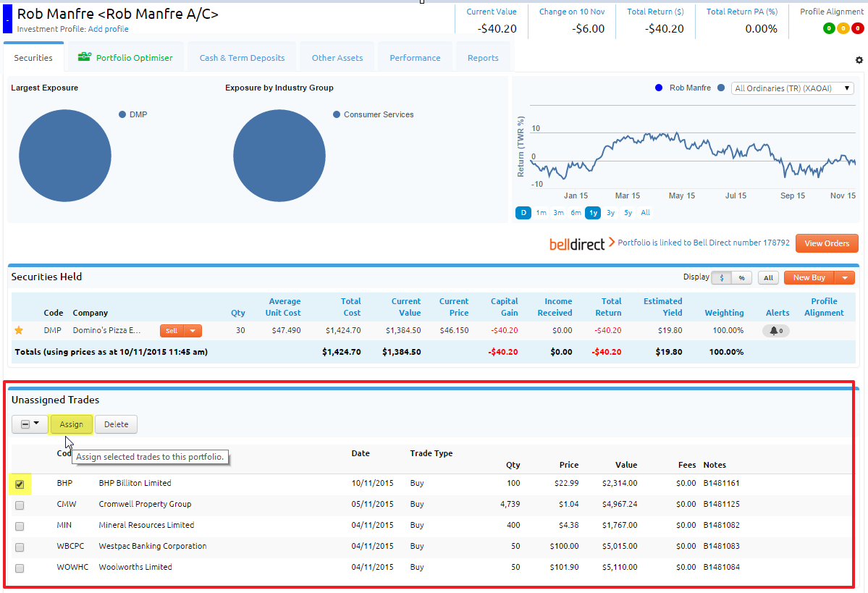Viewport: 868px width, 593px height.
Task: Open the select-all trades dropdown
Action: 30,424
